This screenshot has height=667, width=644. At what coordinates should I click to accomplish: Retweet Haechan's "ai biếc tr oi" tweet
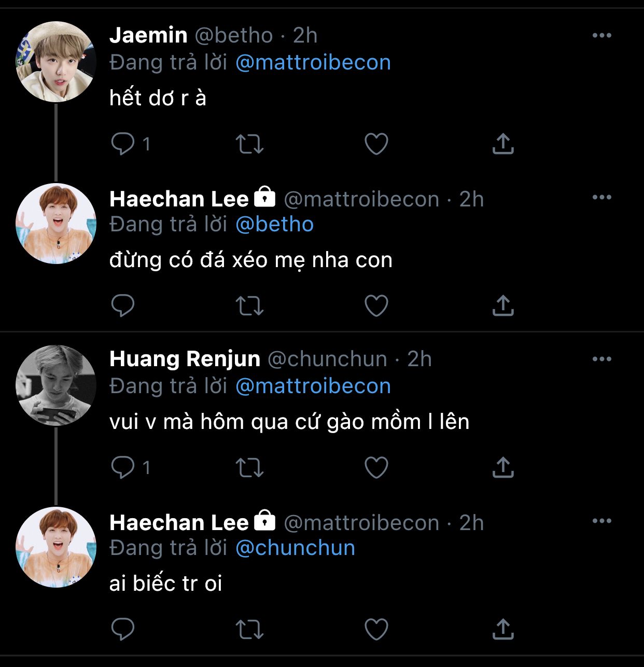pyautogui.click(x=249, y=629)
